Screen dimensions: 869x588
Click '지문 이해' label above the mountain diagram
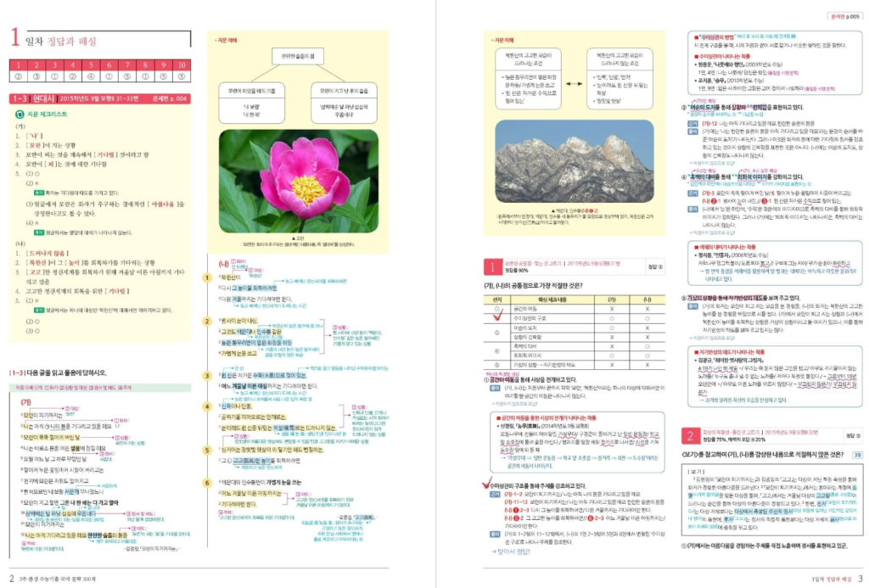coord(502,40)
